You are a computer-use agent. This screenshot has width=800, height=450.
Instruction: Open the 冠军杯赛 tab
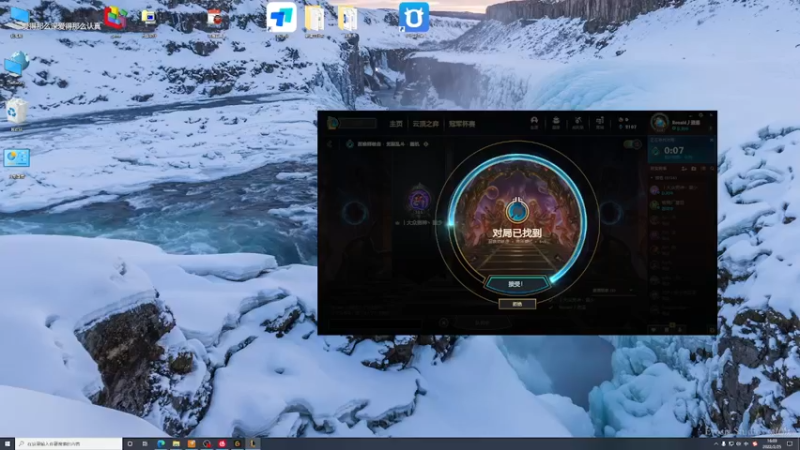coord(462,124)
